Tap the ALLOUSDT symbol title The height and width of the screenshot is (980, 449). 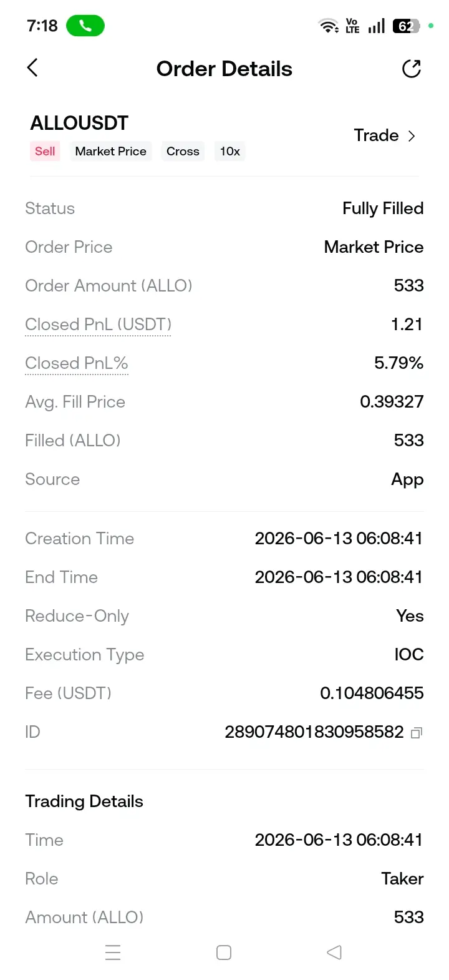coord(79,123)
